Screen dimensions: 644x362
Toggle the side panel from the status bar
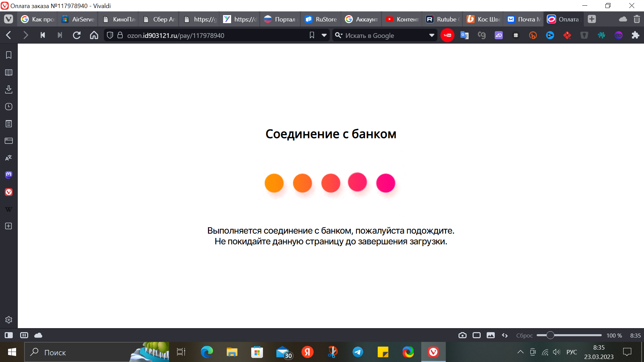click(8, 335)
